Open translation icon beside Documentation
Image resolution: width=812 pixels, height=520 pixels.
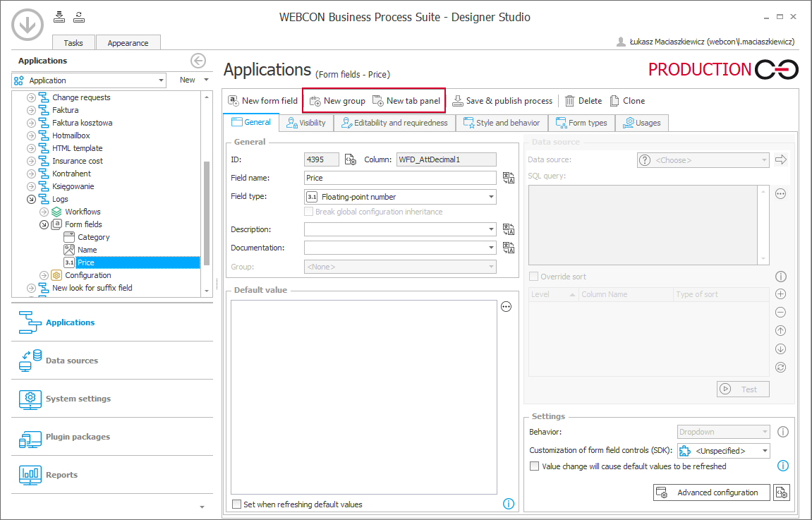coord(509,248)
